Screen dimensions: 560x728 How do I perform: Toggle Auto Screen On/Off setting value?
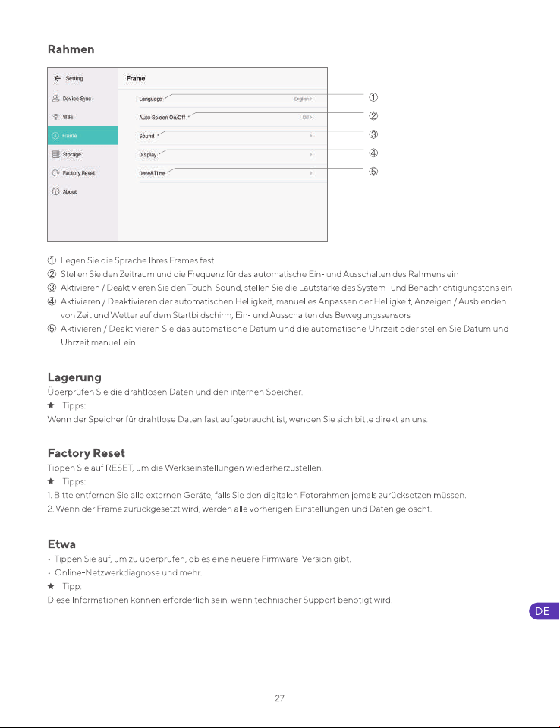pos(307,118)
